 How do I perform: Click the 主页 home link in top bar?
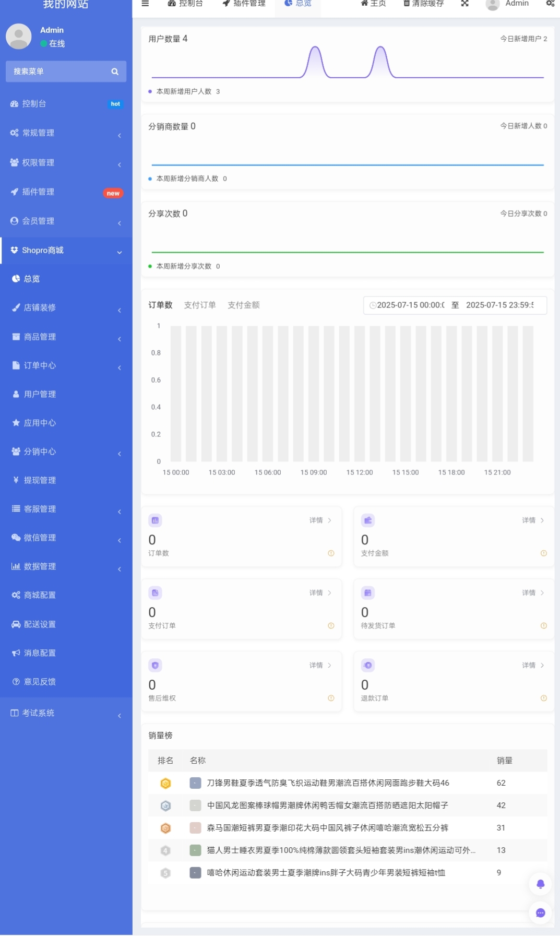(373, 4)
